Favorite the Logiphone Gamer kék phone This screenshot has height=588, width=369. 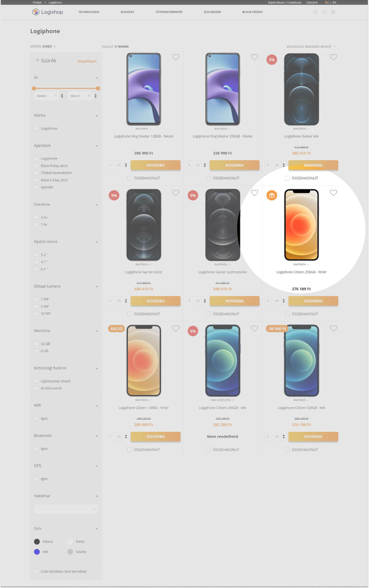(333, 57)
